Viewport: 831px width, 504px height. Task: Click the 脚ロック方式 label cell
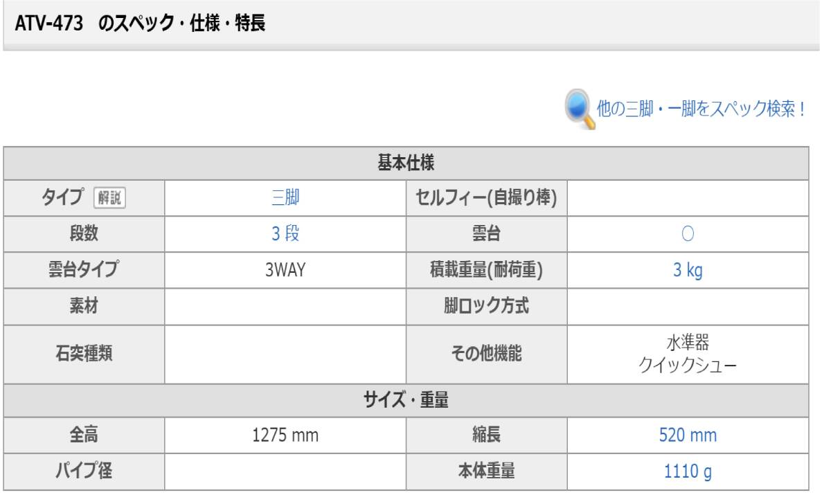486,306
